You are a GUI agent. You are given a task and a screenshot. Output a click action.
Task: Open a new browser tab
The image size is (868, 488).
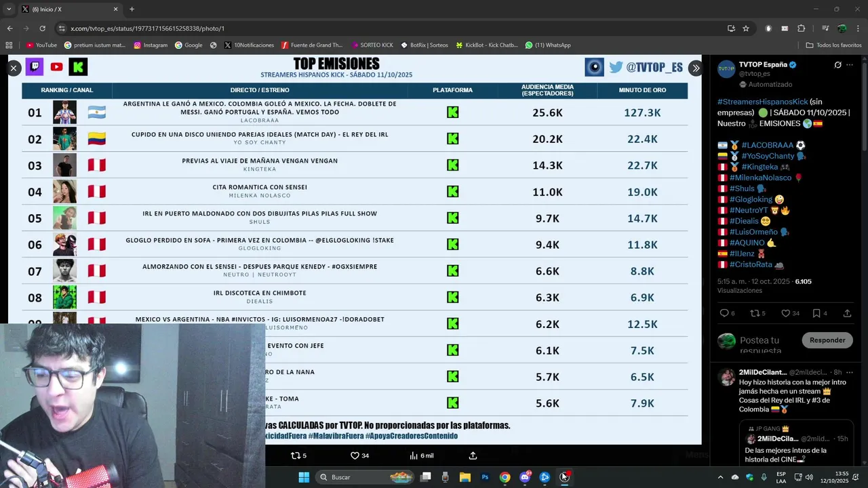tap(132, 9)
